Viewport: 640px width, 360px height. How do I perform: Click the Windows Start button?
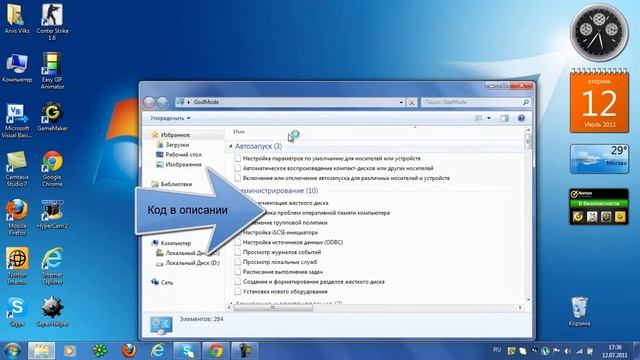click(11, 351)
